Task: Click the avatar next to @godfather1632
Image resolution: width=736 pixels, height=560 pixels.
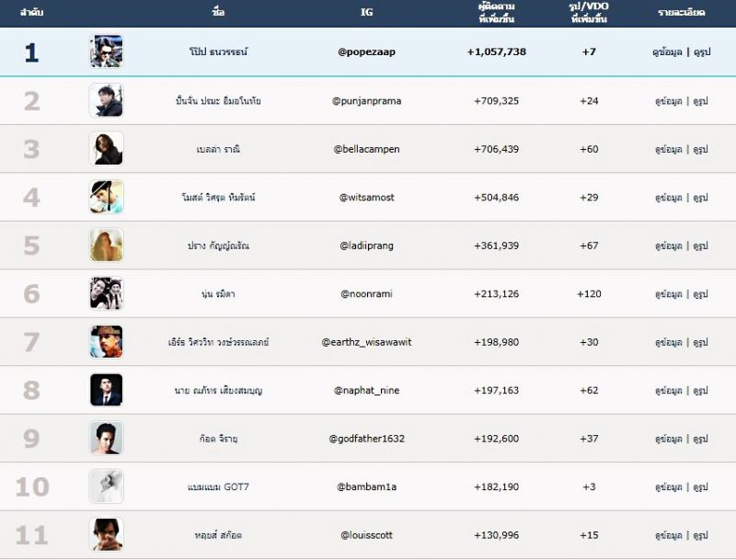Action: coord(106,439)
